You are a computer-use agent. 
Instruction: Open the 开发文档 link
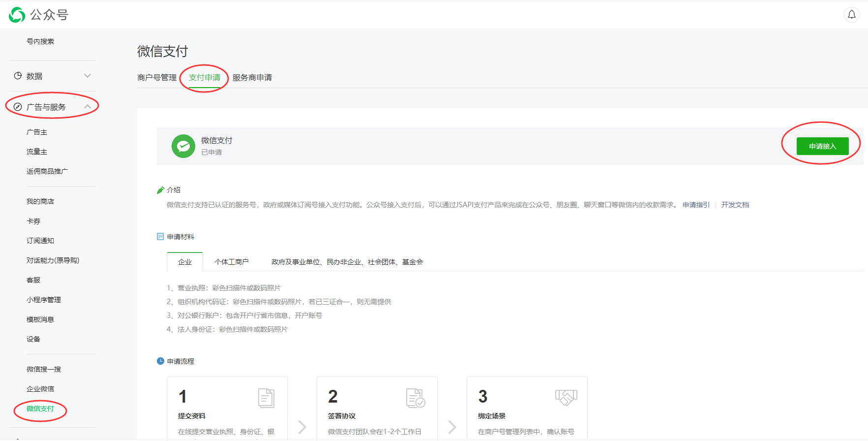pyautogui.click(x=735, y=205)
